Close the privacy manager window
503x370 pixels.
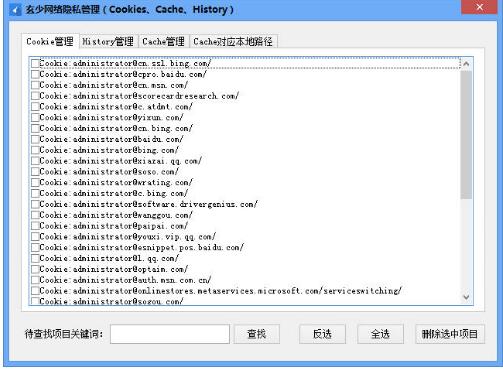coord(479,7)
